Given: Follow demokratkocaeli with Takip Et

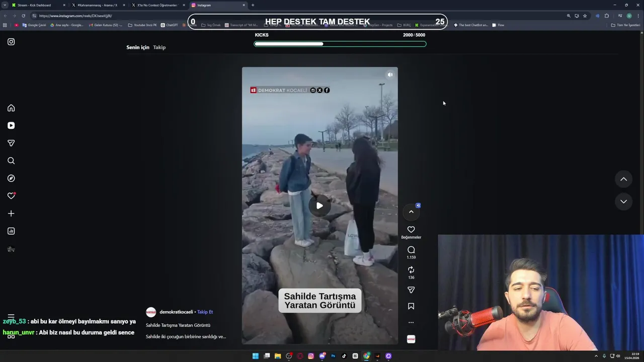Looking at the screenshot, I should click(x=205, y=312).
